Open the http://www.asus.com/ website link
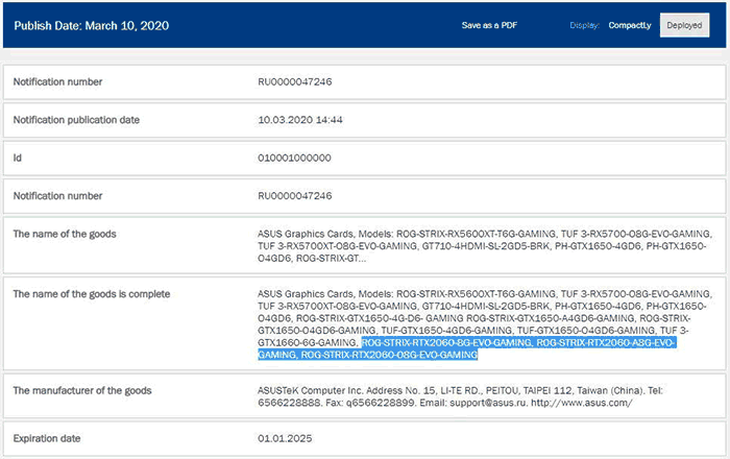 pyautogui.click(x=582, y=402)
